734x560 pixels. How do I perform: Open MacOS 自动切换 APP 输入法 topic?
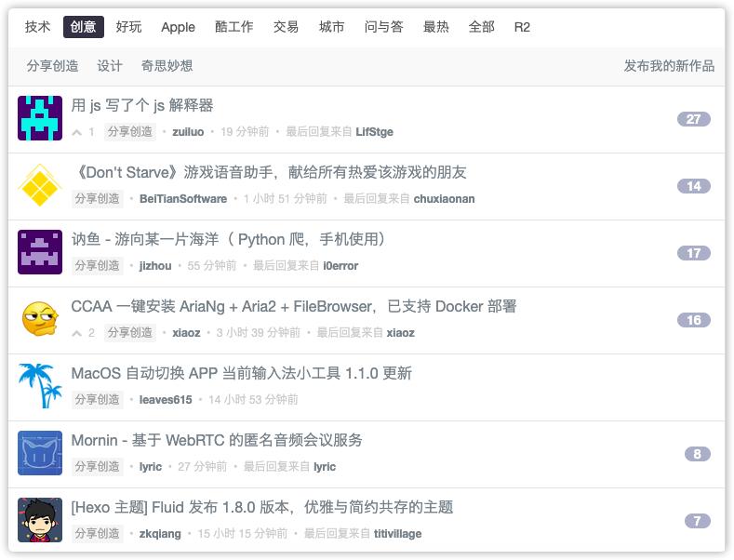tap(242, 373)
